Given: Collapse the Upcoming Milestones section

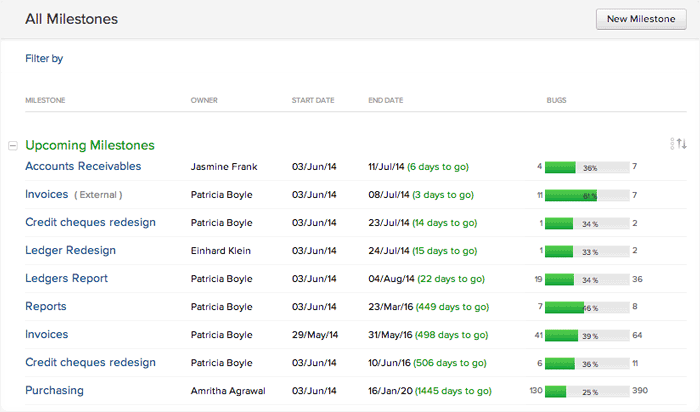Looking at the screenshot, I should [12, 146].
